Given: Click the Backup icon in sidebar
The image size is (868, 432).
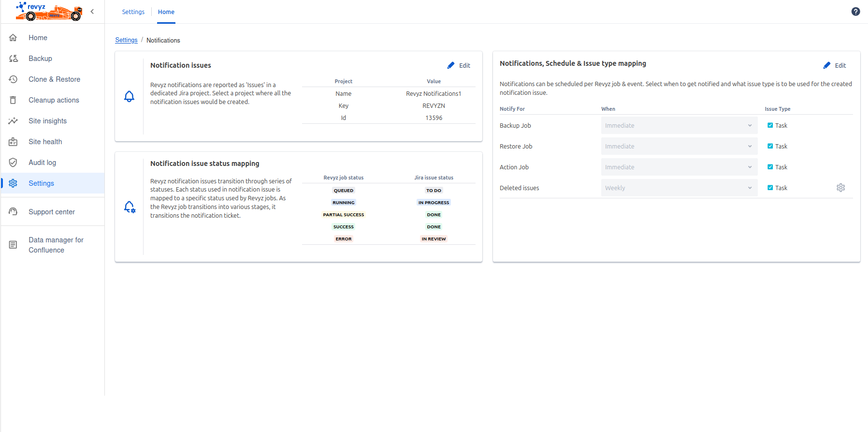Looking at the screenshot, I should [x=14, y=59].
